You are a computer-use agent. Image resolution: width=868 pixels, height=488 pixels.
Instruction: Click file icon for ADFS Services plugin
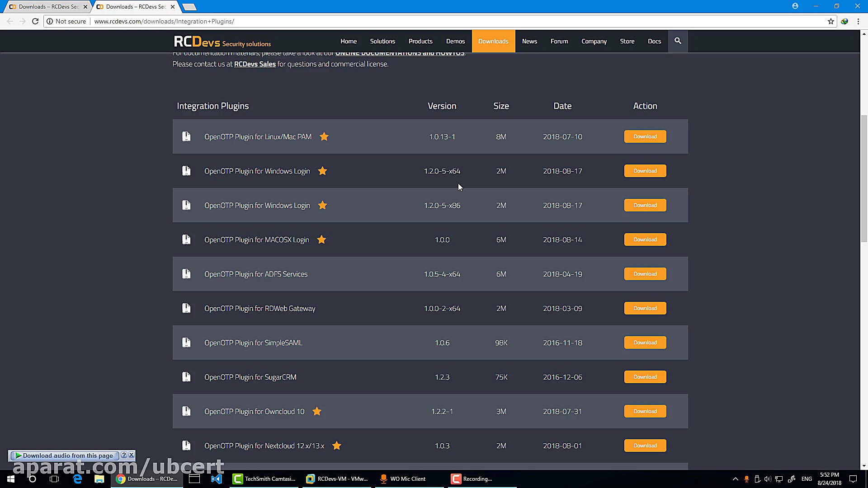[186, 274]
